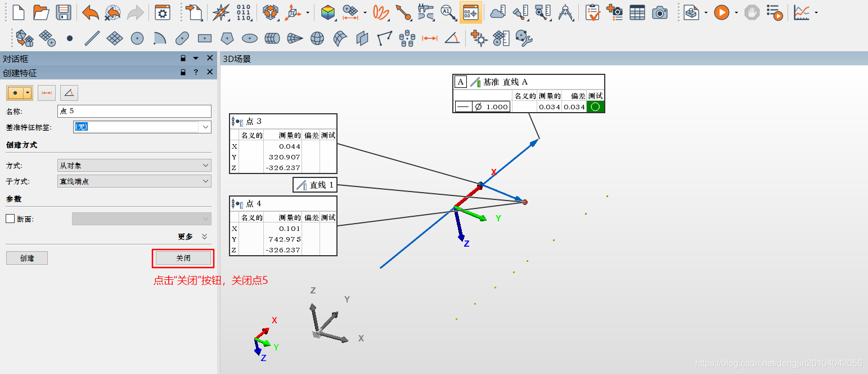The width and height of the screenshot is (868, 374).
Task: Select the orange scribble scan icon
Action: pos(381,12)
